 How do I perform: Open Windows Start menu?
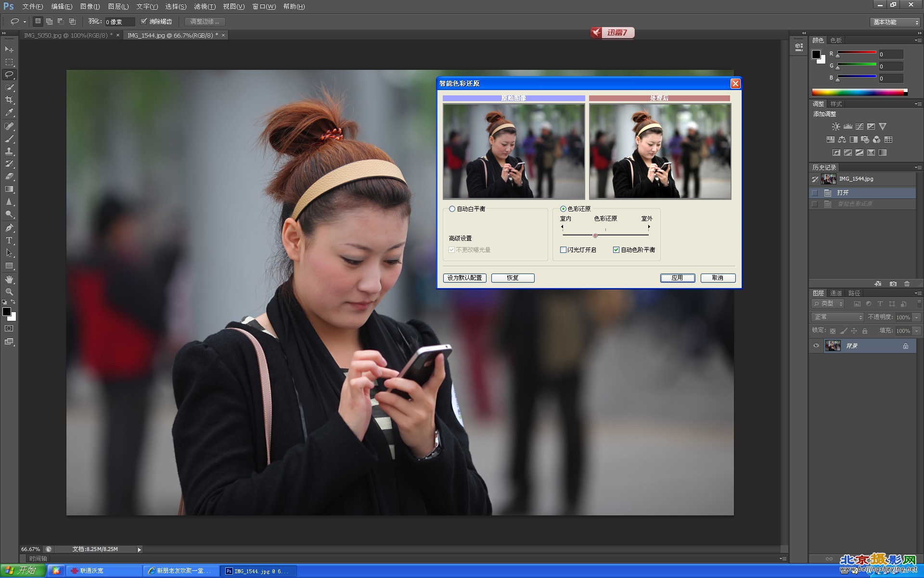click(x=23, y=571)
